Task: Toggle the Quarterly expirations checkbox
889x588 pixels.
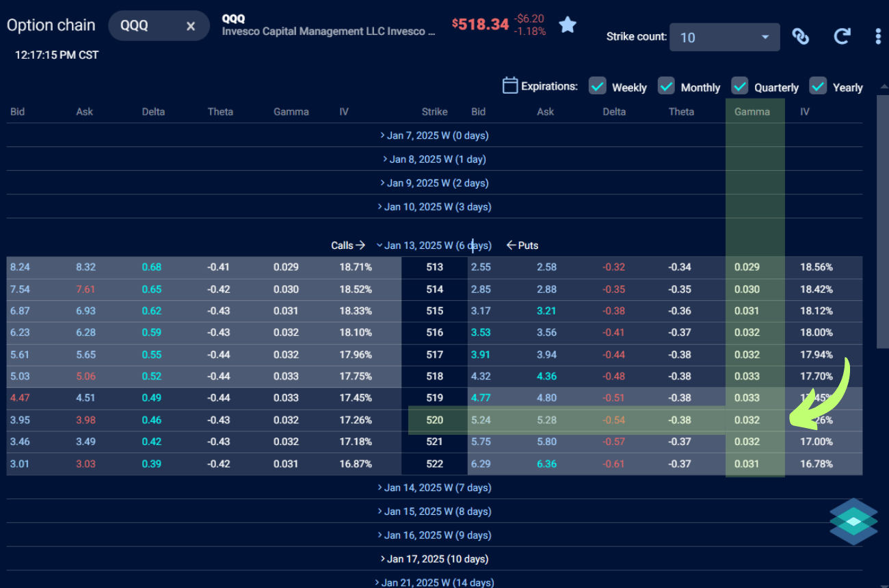Action: pos(740,85)
